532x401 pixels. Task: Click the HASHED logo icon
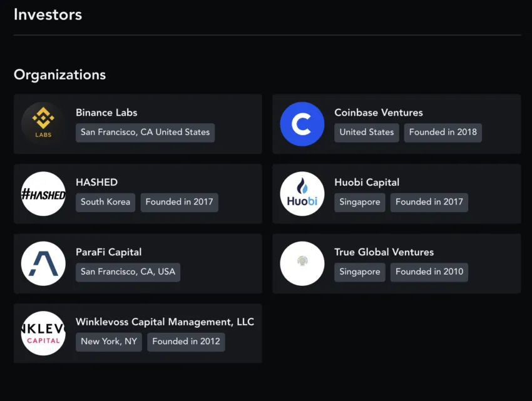pyautogui.click(x=43, y=194)
